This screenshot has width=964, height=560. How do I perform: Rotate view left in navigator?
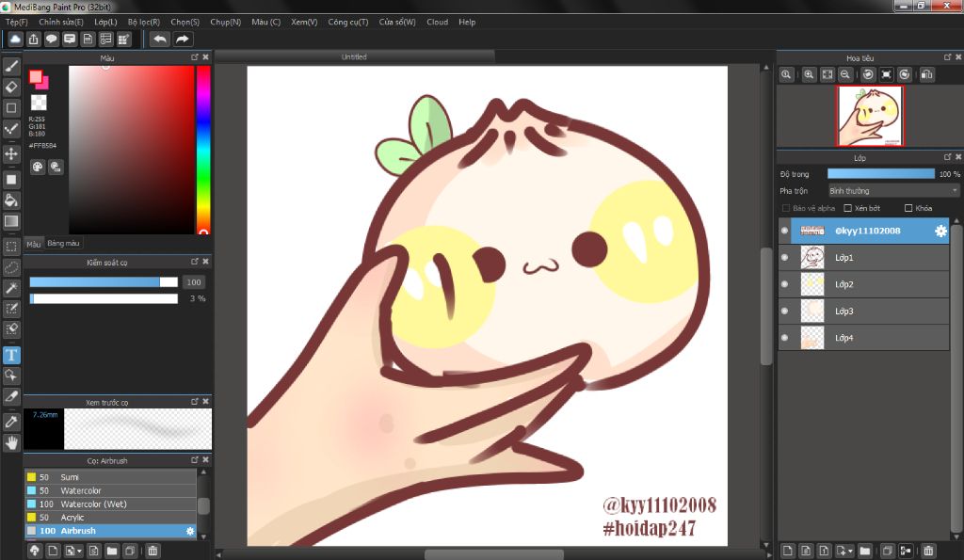pyautogui.click(x=868, y=74)
